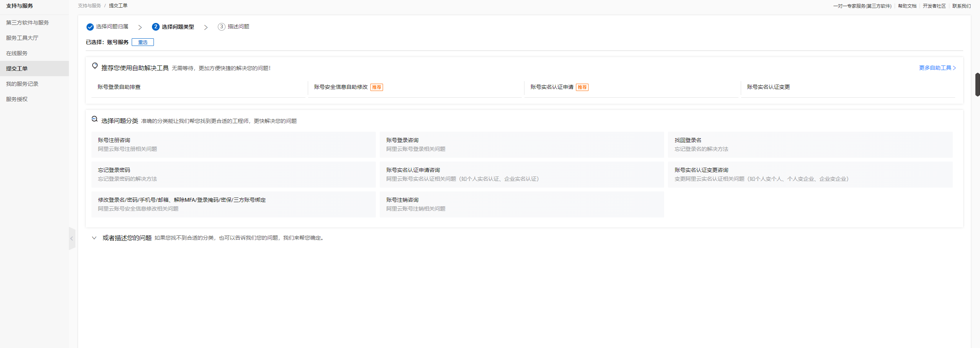Open 更多自助工具 panel

[x=936, y=68]
